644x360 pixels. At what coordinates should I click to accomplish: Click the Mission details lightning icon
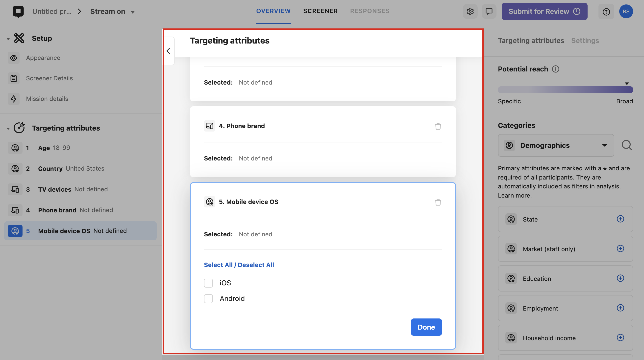click(x=14, y=99)
